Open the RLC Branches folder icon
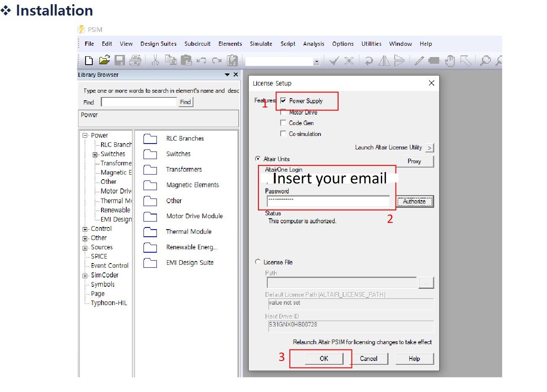This screenshot has width=547, height=392. click(x=150, y=139)
